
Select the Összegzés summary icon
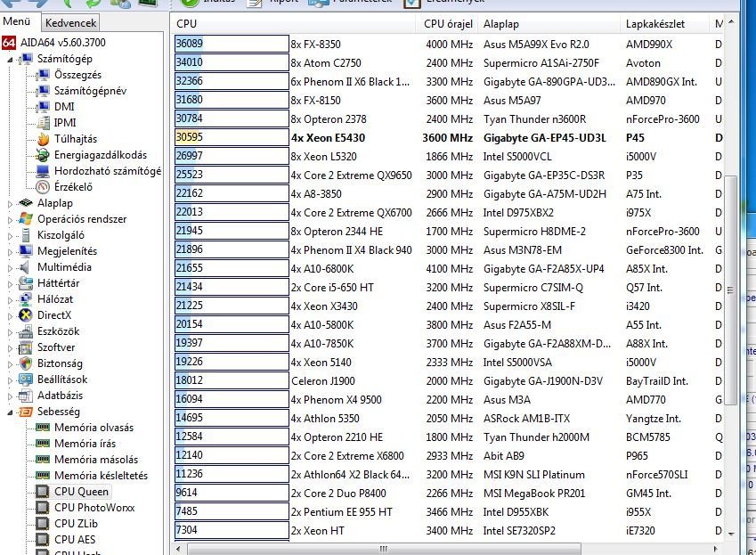click(x=43, y=75)
